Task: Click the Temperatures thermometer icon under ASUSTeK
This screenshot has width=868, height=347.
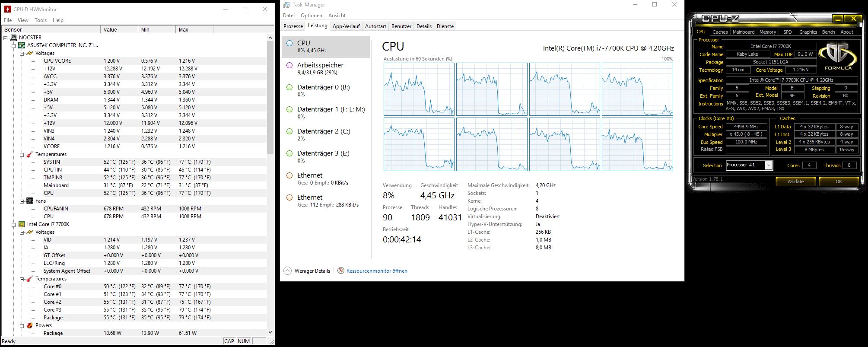Action: 30,154
